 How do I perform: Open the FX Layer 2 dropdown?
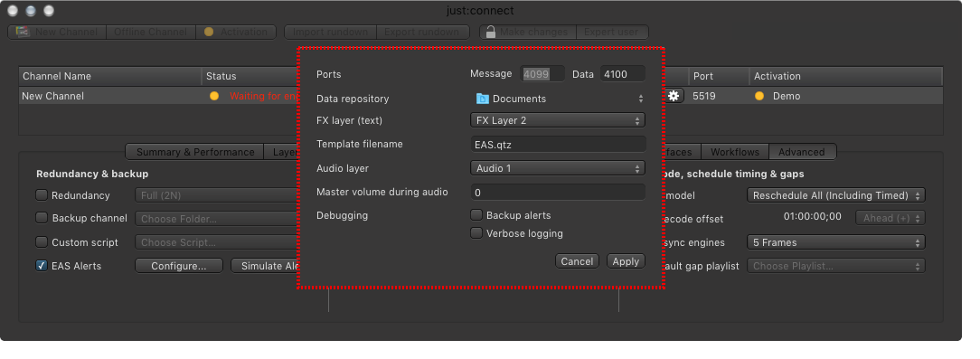[x=558, y=120]
